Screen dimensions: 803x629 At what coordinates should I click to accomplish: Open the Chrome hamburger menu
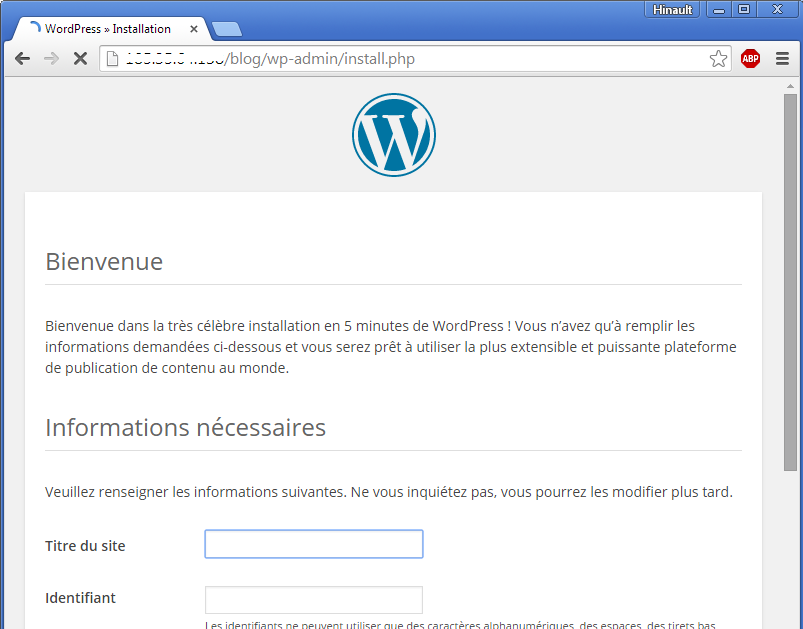click(782, 59)
